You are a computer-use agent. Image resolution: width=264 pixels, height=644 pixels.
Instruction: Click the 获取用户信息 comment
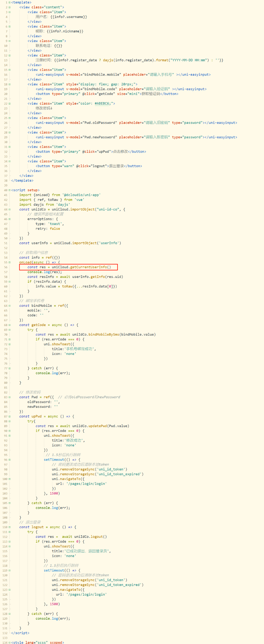coord(34,253)
